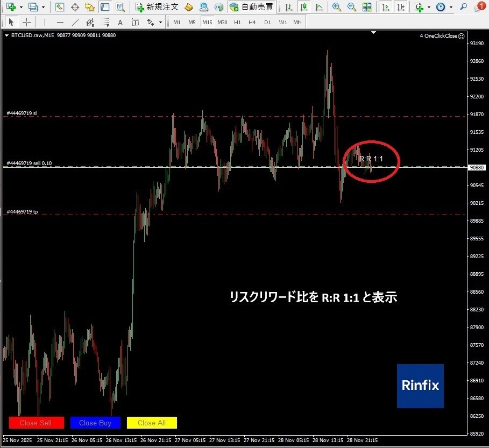Open the BTCUSD chart title triangle menu
The image size is (489, 448).
coord(7,35)
